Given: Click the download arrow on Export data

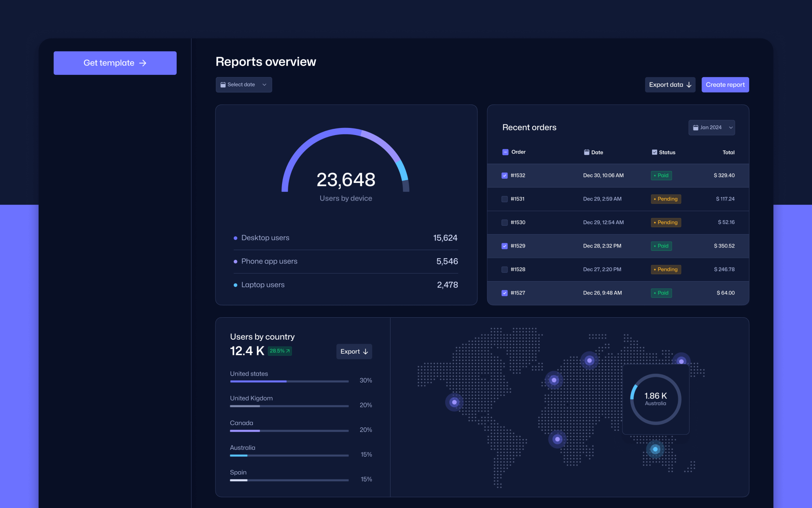Looking at the screenshot, I should pos(689,85).
